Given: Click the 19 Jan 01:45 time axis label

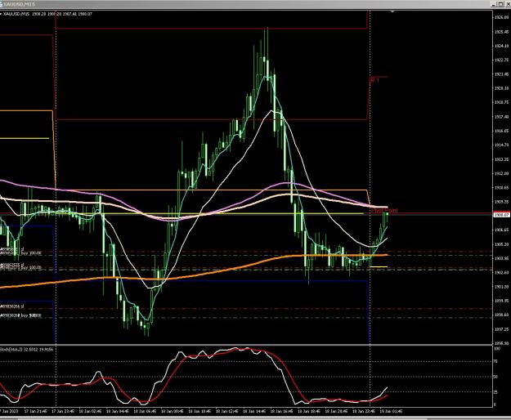Looking at the screenshot, I should point(391,411).
